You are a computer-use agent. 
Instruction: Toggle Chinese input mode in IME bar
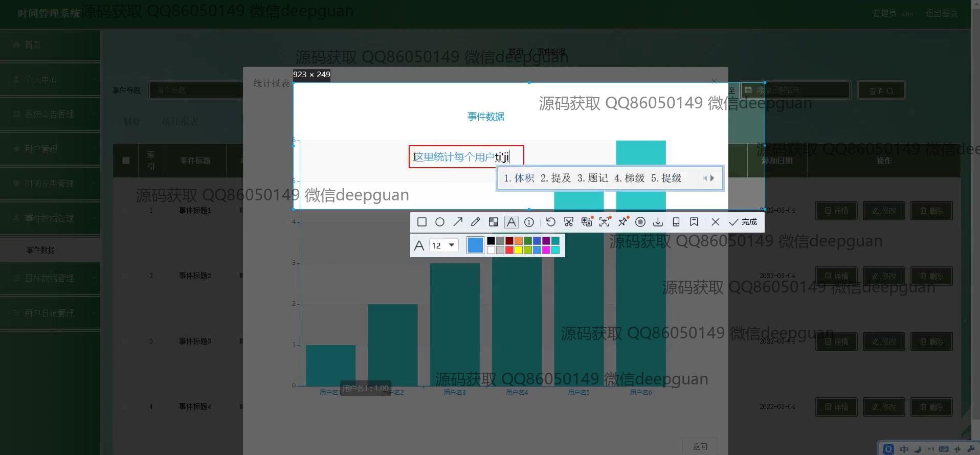pyautogui.click(x=904, y=449)
